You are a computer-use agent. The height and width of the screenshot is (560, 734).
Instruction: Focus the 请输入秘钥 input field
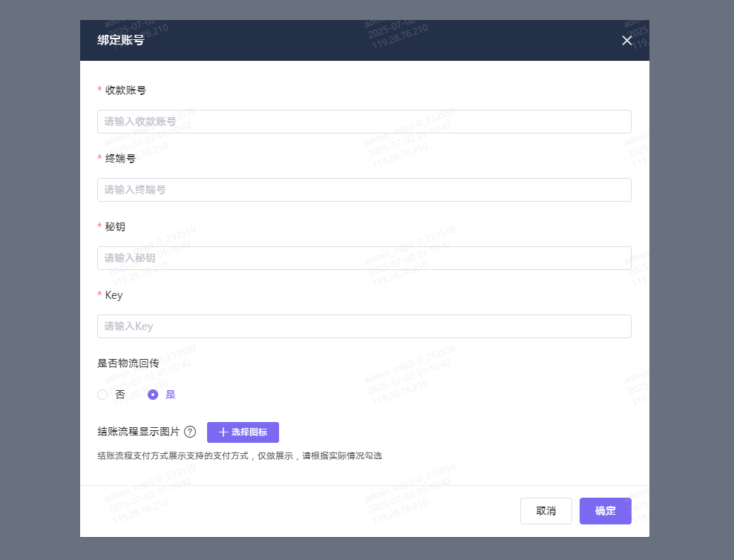point(364,258)
